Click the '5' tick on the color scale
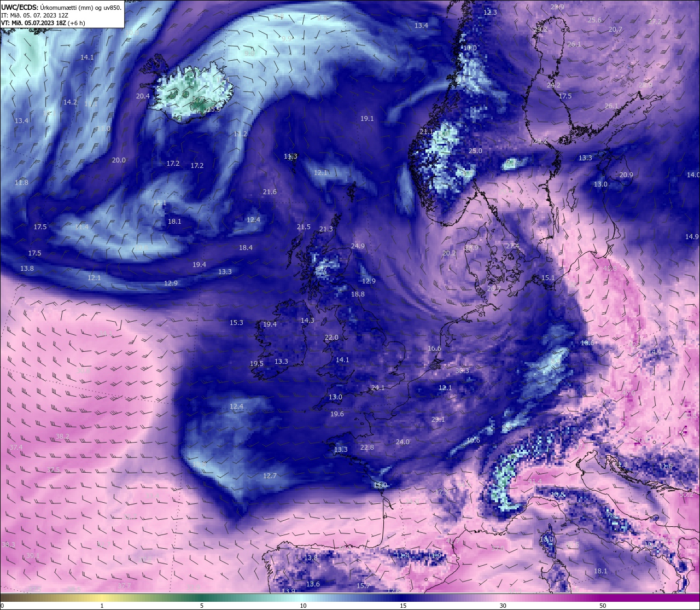This screenshot has height=610, width=700. 202,606
